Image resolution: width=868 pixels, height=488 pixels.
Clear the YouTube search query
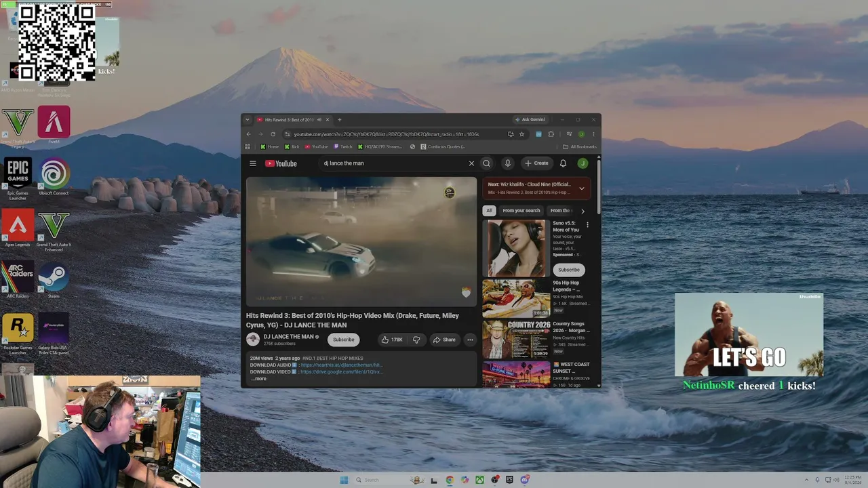click(x=471, y=163)
